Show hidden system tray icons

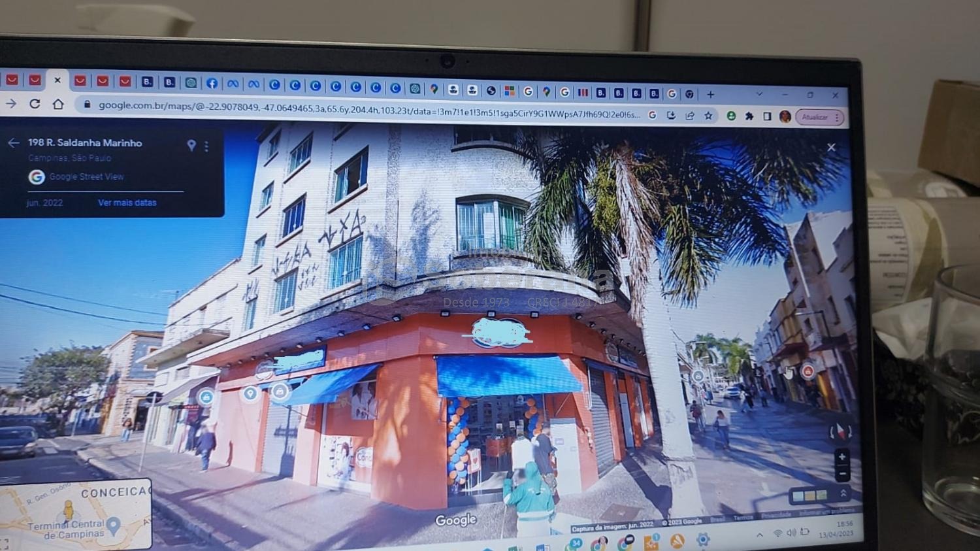tap(759, 535)
